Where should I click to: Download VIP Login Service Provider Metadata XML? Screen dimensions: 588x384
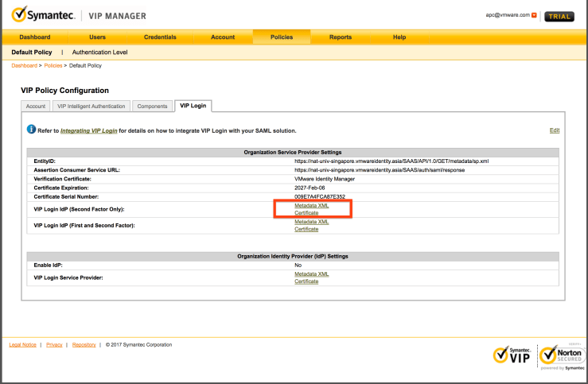point(312,273)
